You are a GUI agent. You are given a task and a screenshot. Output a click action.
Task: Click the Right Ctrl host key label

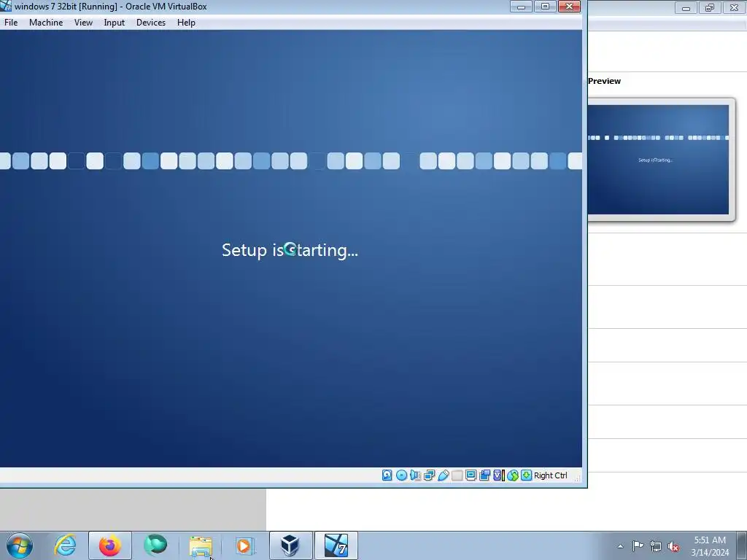pos(550,475)
